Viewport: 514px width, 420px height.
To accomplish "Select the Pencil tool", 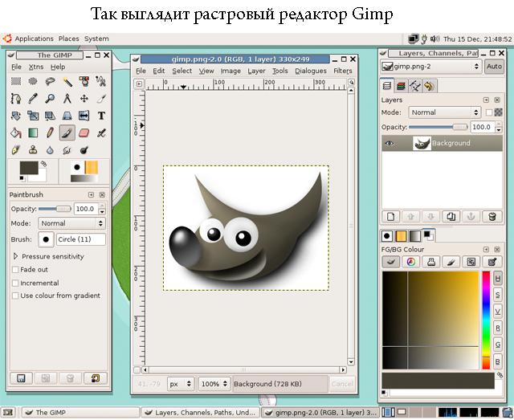I will [x=50, y=133].
